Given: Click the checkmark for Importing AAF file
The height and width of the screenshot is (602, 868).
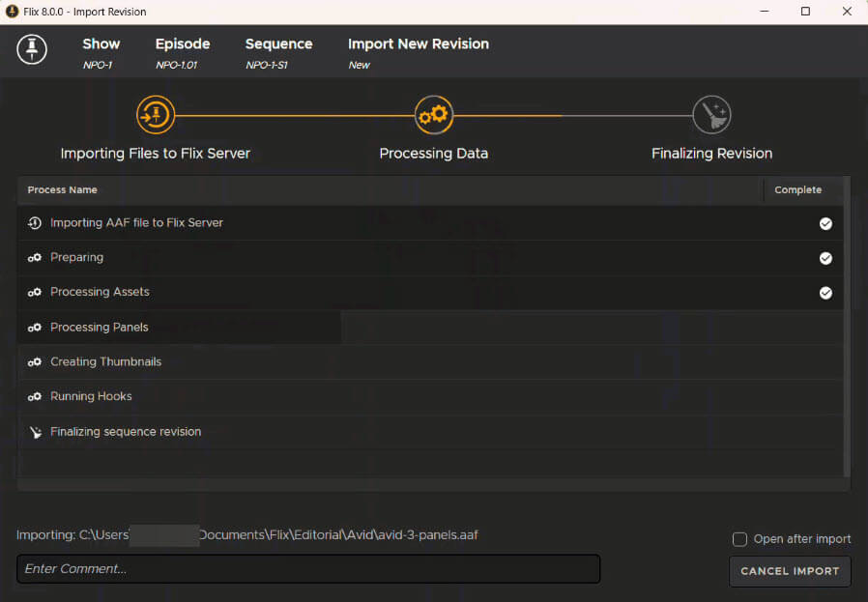Looking at the screenshot, I should [825, 223].
